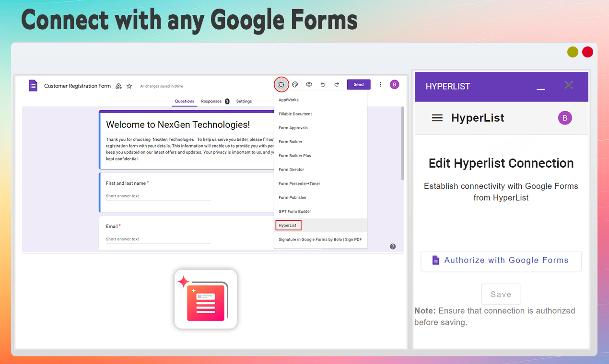Screen dimensions: 609x364
Task: Send the form
Action: (x=359, y=84)
